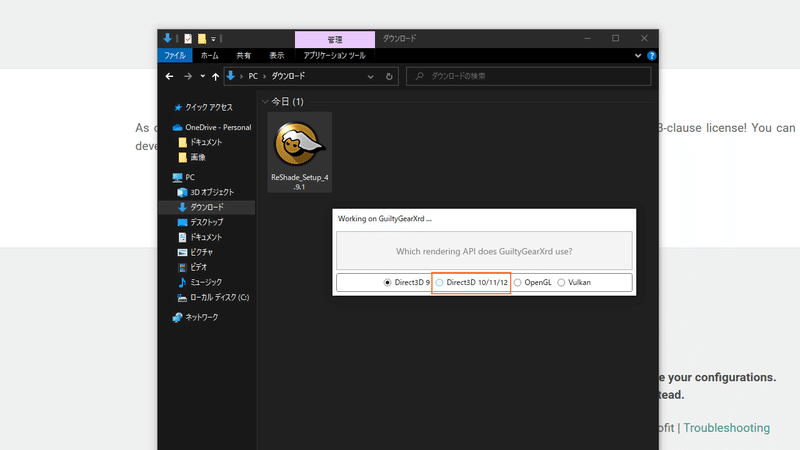Open 3D オブジェクト folder

206,192
